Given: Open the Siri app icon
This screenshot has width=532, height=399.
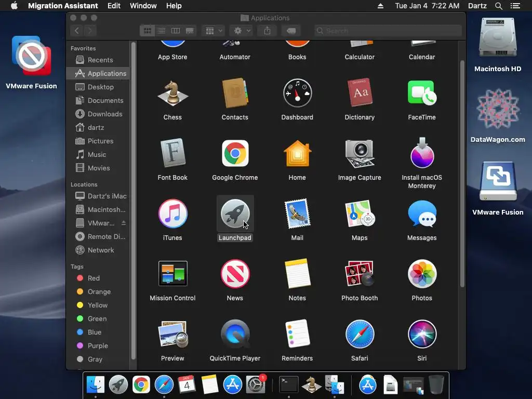Looking at the screenshot, I should (x=422, y=334).
